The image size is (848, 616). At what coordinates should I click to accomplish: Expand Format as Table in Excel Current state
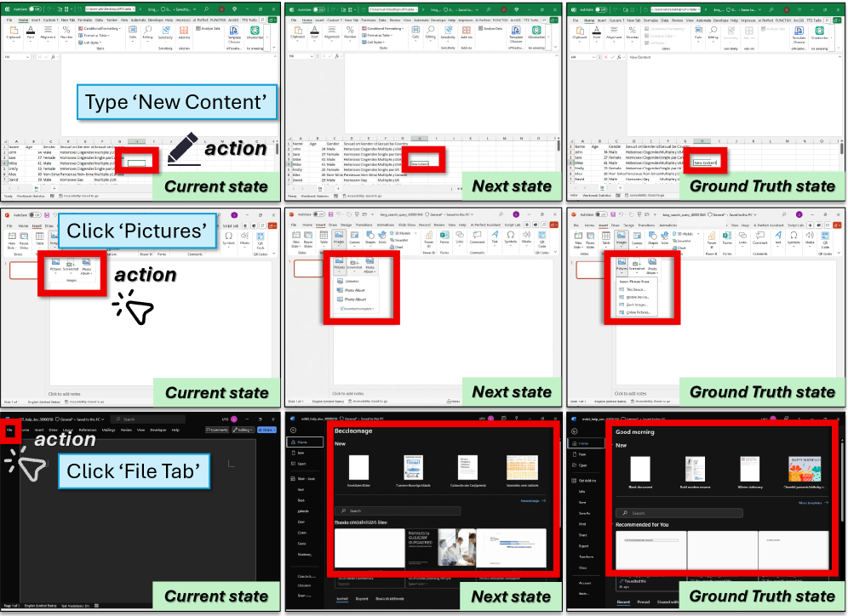(x=94, y=35)
